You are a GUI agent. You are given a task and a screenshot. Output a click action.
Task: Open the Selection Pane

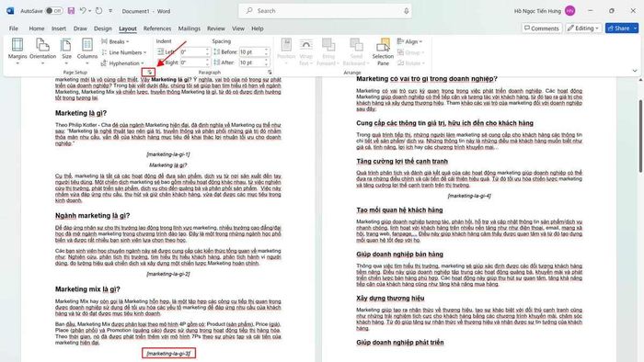coord(383,51)
